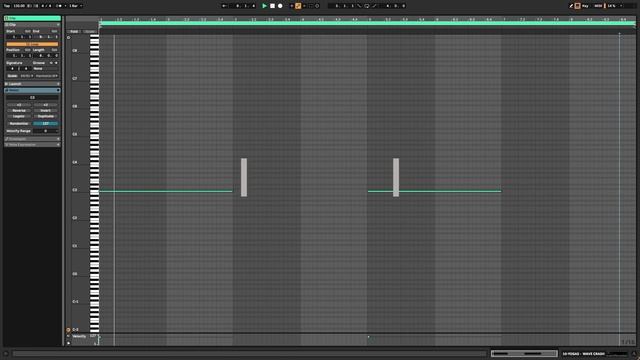The height and width of the screenshot is (360, 640).
Task: Click the Groove hot-swap icon
Action: pyautogui.click(x=51, y=63)
